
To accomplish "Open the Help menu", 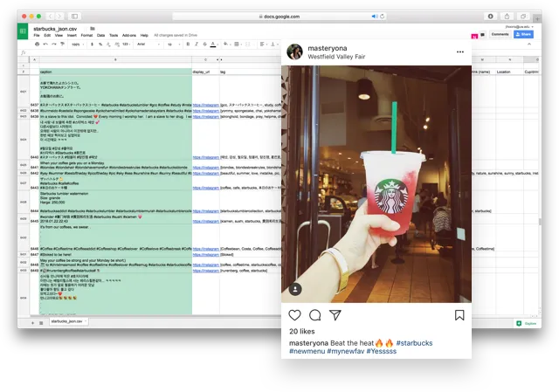I will 144,35.
